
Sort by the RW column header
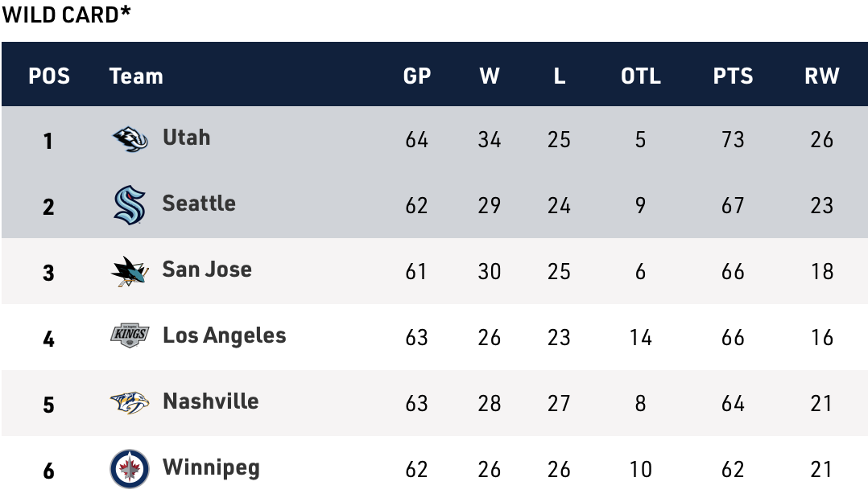821,76
